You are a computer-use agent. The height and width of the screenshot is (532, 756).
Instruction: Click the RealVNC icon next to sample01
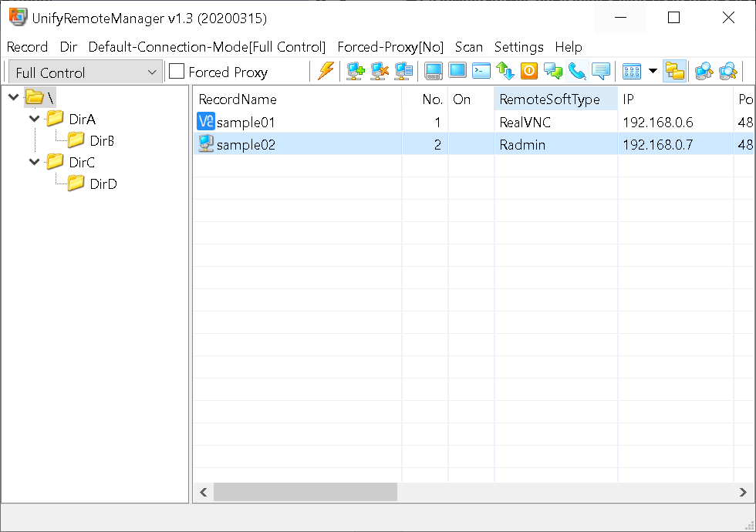pos(206,122)
